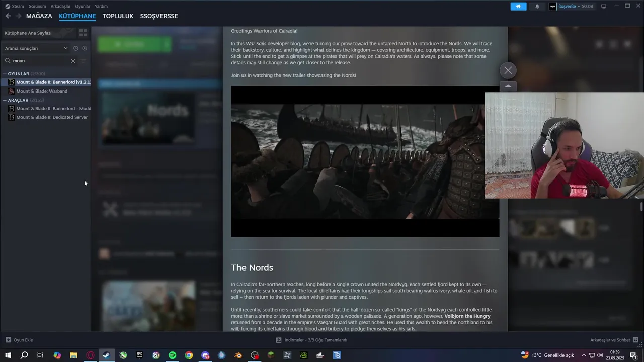This screenshot has height=362, width=644.
Task: Open the Görünüm menu
Action: tap(37, 6)
